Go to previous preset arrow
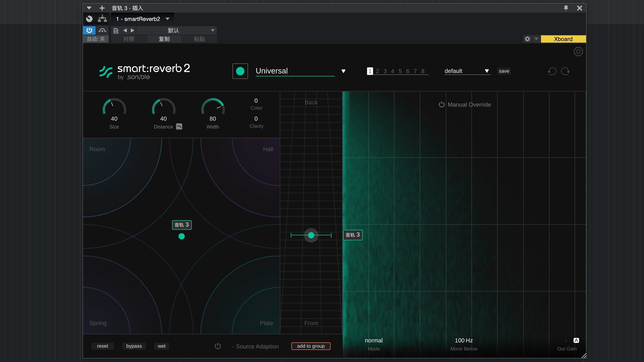Image resolution: width=644 pixels, height=362 pixels. [125, 31]
